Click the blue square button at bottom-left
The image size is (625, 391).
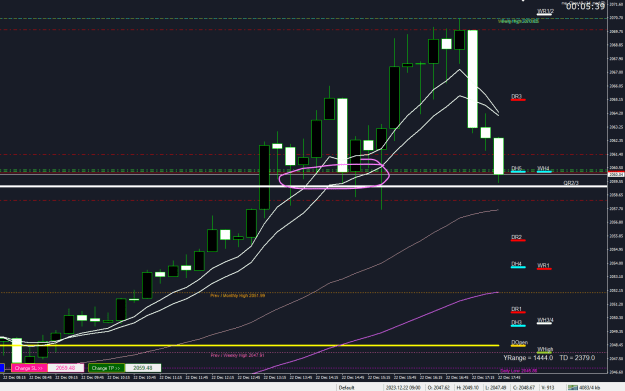point(2,368)
